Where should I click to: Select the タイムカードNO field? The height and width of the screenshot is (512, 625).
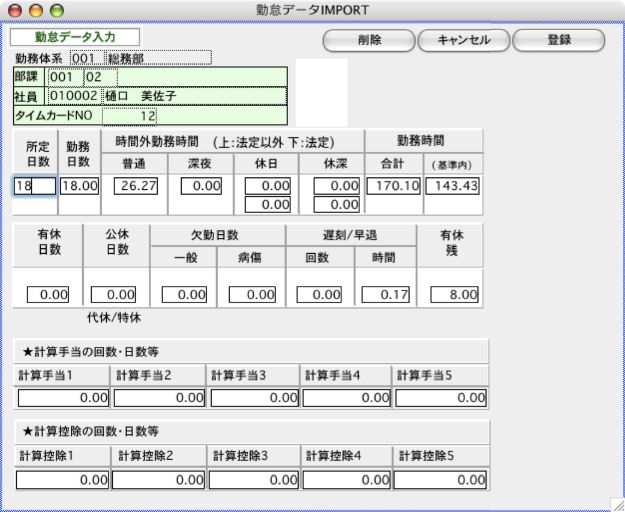(x=130, y=116)
